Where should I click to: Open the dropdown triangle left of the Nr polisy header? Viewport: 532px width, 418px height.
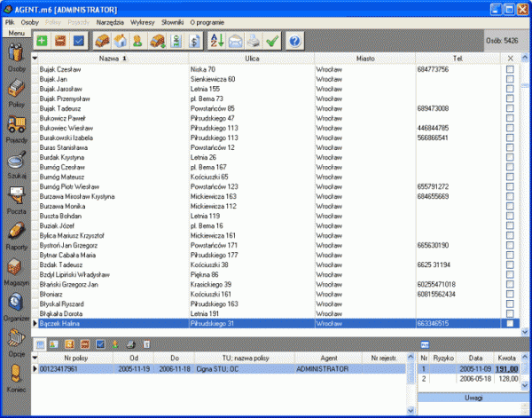click(x=35, y=358)
